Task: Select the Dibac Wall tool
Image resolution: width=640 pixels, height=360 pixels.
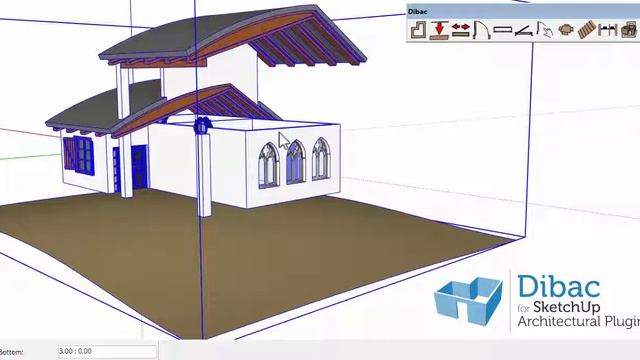Action: (418, 30)
